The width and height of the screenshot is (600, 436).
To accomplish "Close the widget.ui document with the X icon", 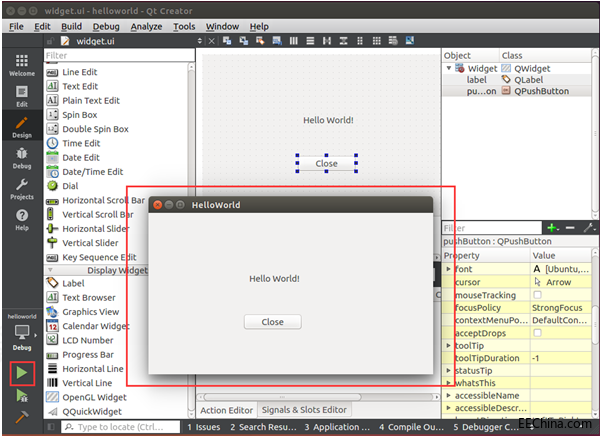I will [212, 41].
